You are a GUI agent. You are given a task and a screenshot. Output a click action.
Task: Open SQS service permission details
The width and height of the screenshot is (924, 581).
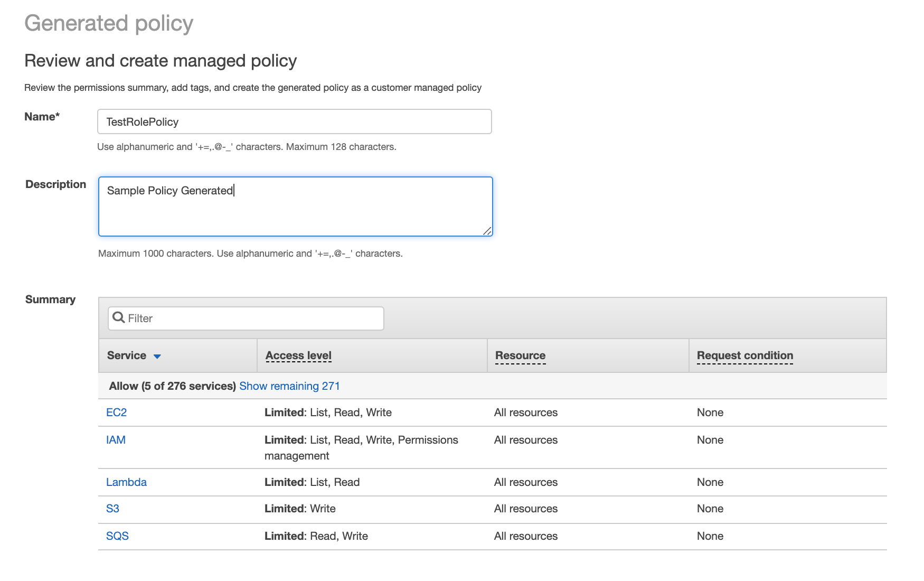(117, 536)
